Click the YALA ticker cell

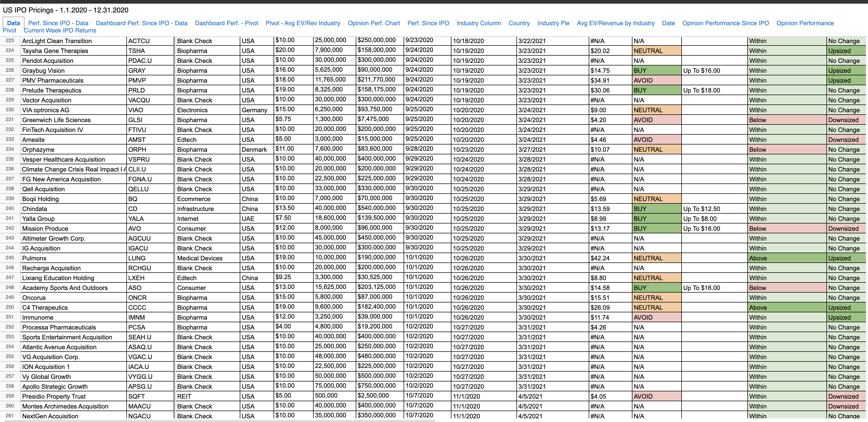coord(150,219)
